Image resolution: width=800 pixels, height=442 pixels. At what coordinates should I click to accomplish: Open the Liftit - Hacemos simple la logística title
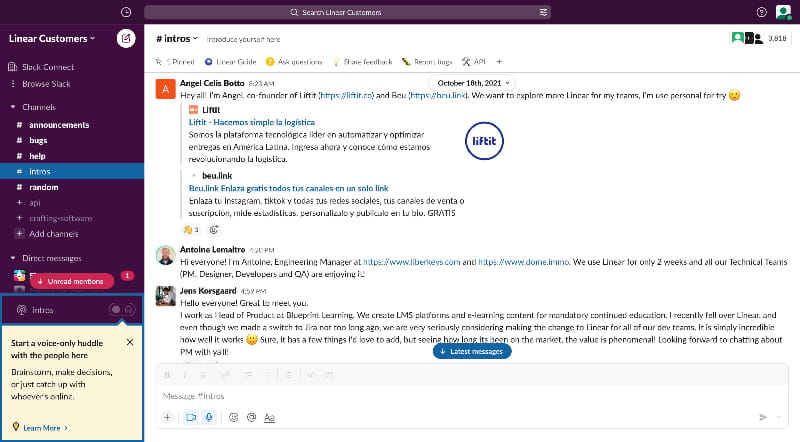252,122
